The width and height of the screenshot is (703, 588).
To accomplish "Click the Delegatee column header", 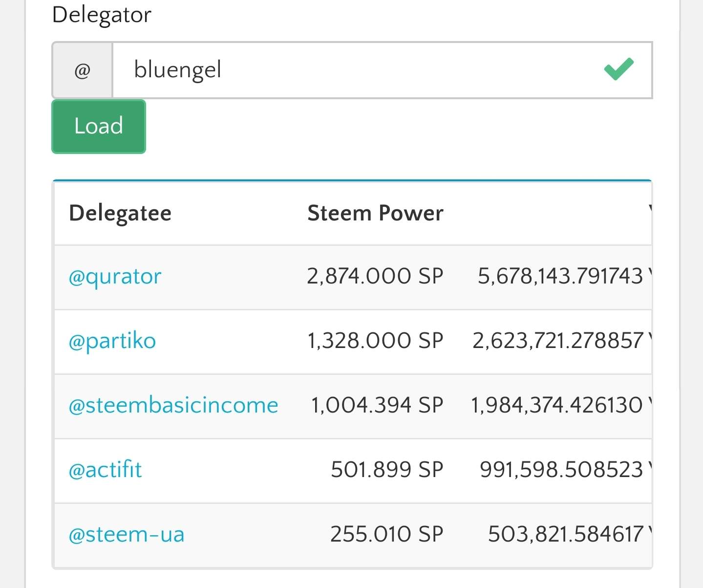I will click(x=121, y=214).
